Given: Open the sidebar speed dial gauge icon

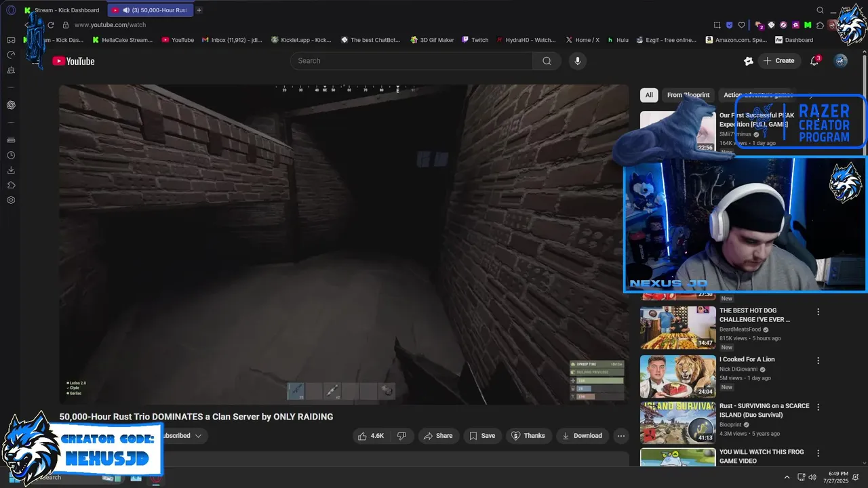Looking at the screenshot, I should (x=11, y=55).
